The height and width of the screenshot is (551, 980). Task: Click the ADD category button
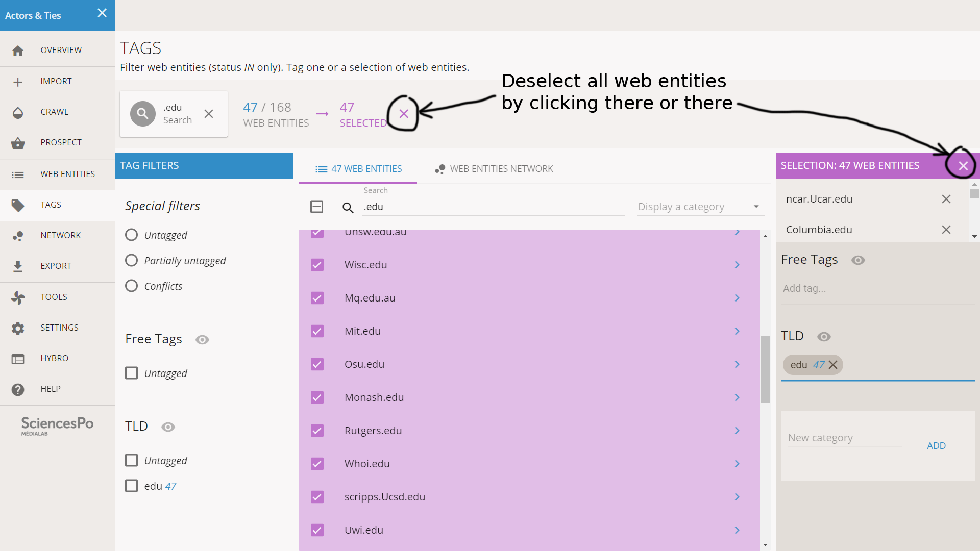[x=936, y=445]
